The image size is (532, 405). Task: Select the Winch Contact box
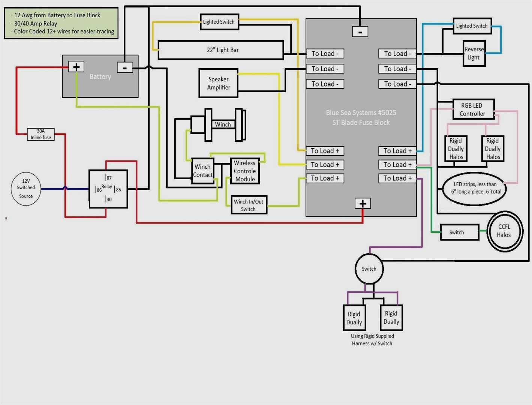(x=202, y=171)
